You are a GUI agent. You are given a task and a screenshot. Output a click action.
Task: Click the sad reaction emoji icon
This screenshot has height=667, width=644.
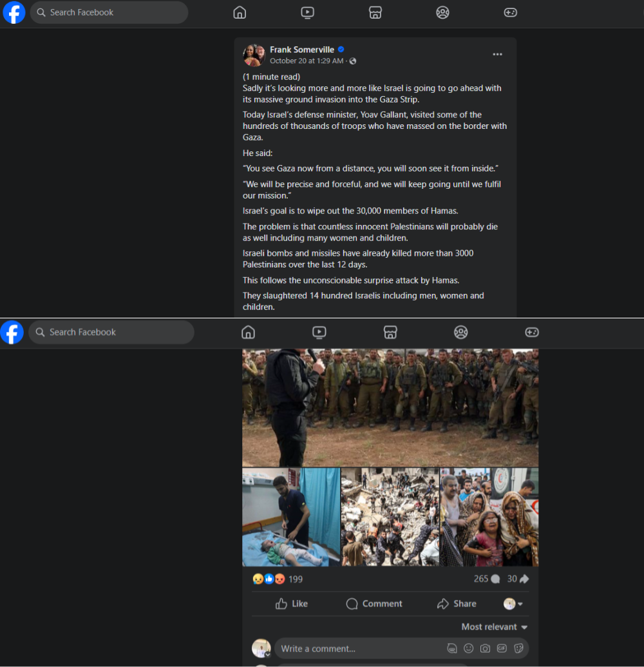pyautogui.click(x=258, y=579)
